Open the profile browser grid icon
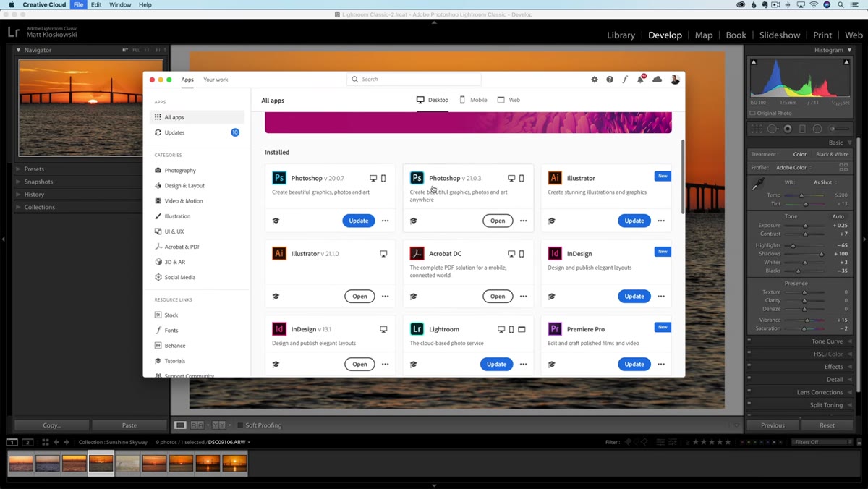 843,167
